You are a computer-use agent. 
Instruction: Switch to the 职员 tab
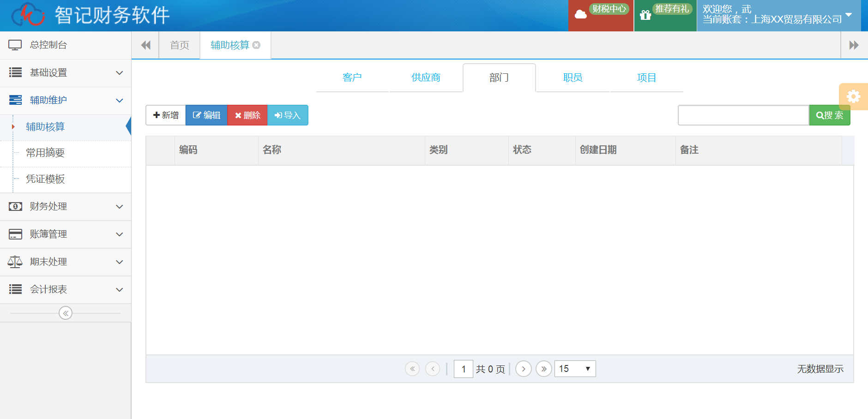pyautogui.click(x=573, y=78)
